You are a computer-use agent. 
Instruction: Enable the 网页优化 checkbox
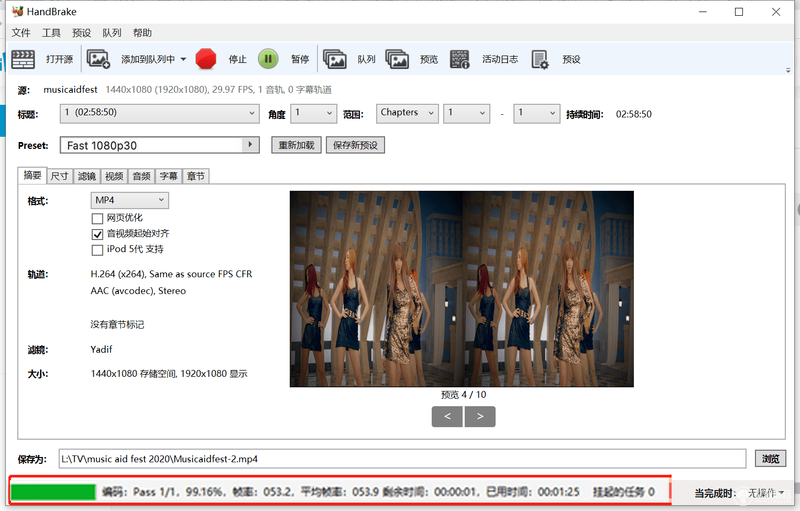pos(97,219)
